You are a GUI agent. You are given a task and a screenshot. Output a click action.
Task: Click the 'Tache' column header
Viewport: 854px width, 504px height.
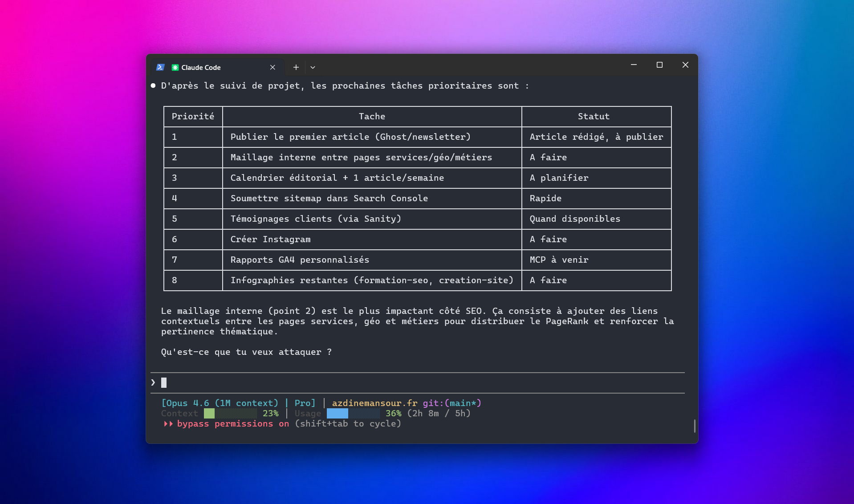[x=372, y=116]
